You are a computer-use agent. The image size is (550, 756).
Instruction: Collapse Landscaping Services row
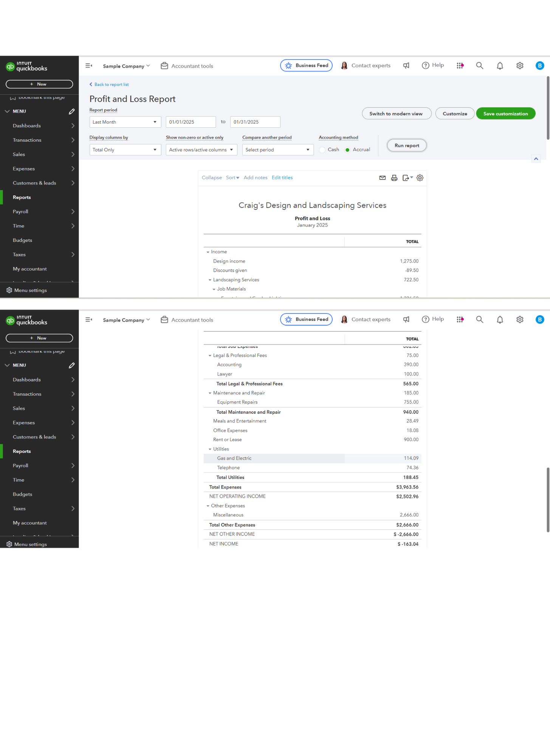[x=210, y=280]
